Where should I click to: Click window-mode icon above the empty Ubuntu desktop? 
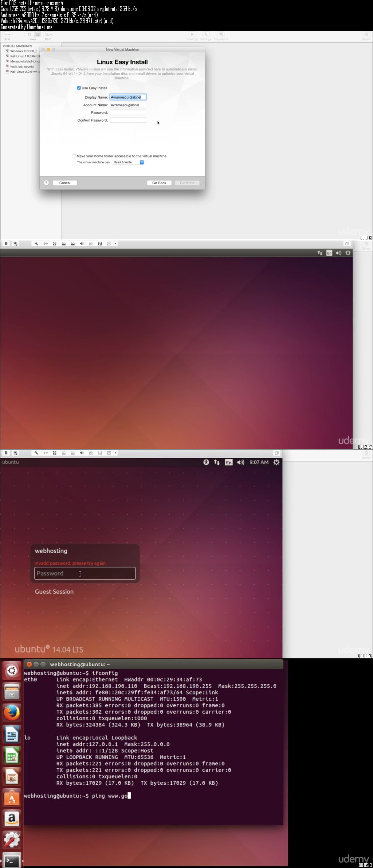click(347, 244)
